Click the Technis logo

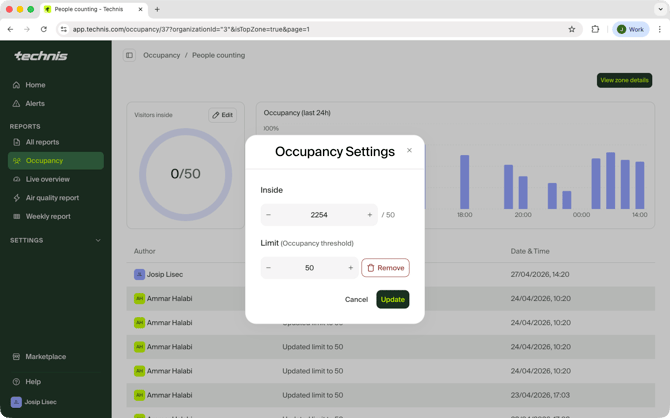point(41,56)
